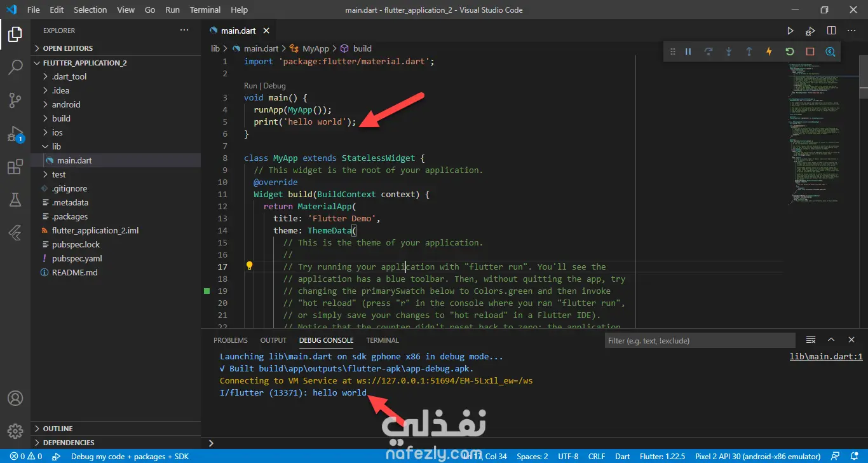Change indentation via Spaces: 2
Viewport: 868px width, 463px height.
point(532,457)
